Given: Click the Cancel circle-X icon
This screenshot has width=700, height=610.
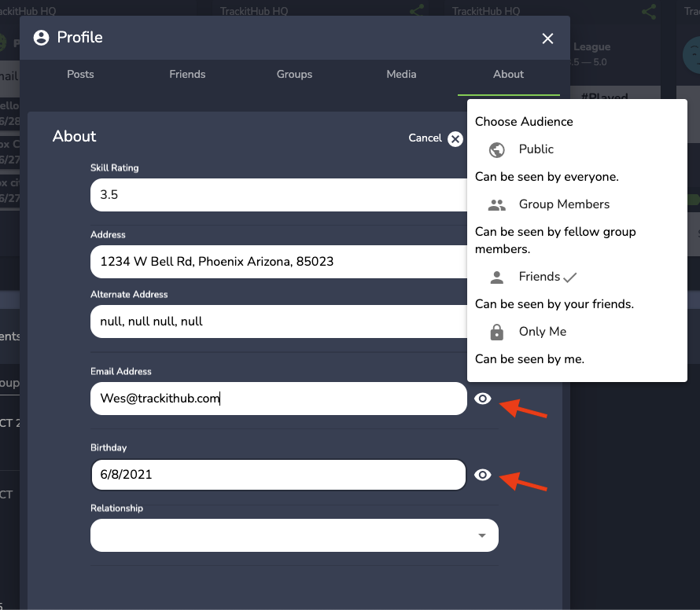Looking at the screenshot, I should (455, 139).
